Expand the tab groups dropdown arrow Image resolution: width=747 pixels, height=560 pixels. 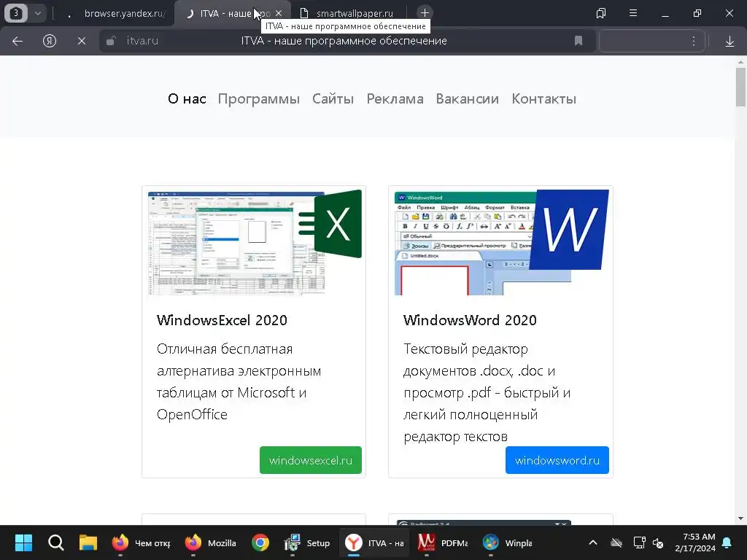[38, 13]
